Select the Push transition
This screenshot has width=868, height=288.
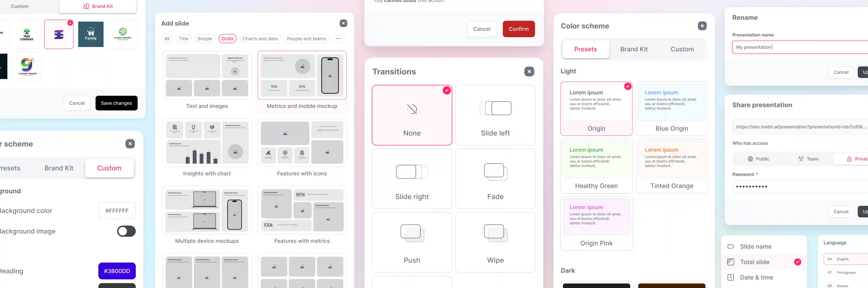(412, 242)
